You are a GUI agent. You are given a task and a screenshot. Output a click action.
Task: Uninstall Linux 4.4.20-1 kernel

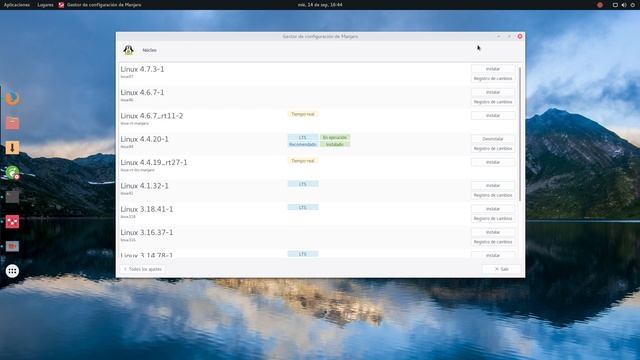493,139
